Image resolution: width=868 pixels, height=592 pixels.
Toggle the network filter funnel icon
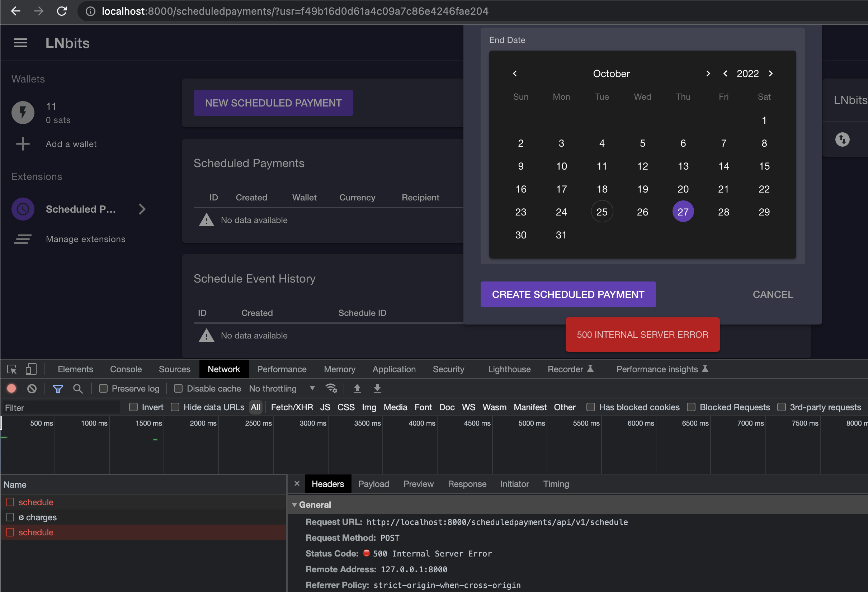pos(58,389)
